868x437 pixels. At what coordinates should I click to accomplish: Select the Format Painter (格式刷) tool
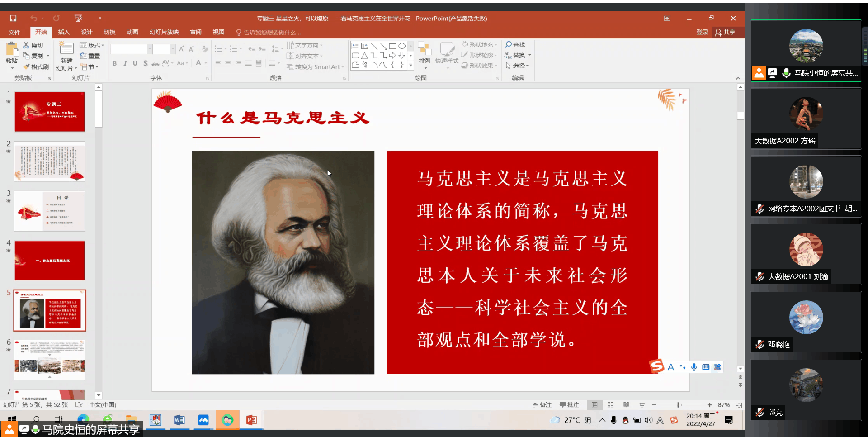point(36,67)
